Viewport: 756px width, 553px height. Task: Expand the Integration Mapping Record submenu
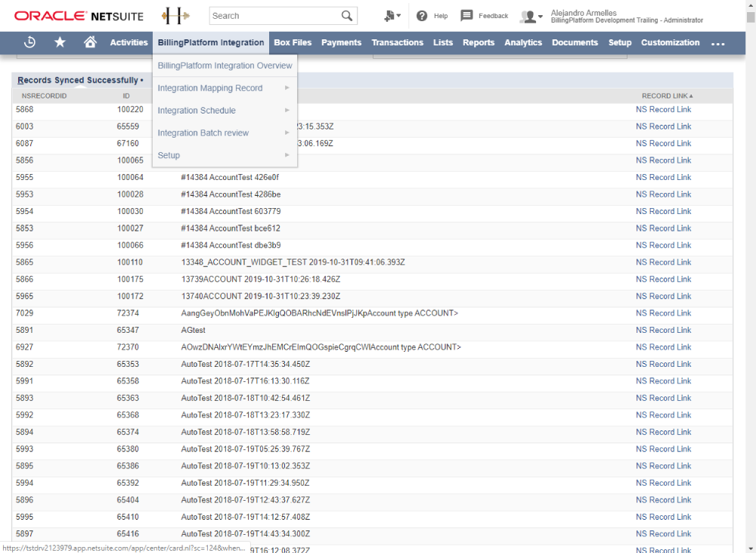click(x=225, y=88)
